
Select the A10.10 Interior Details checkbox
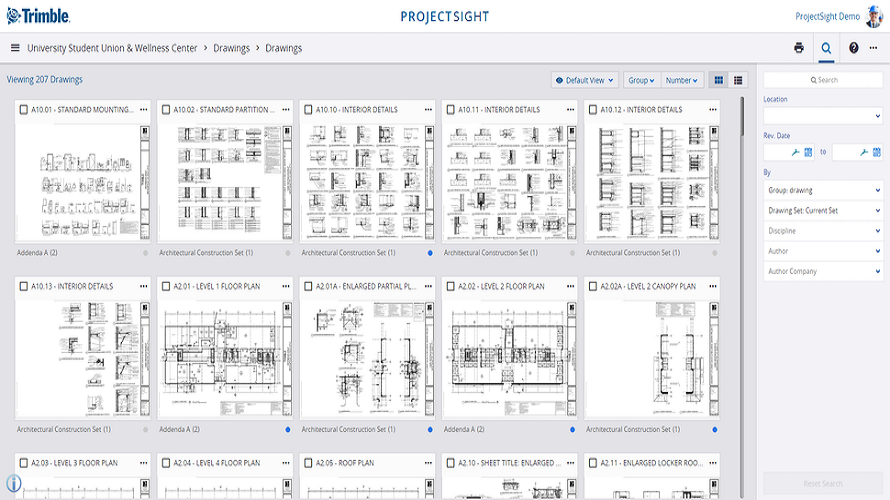(308, 110)
